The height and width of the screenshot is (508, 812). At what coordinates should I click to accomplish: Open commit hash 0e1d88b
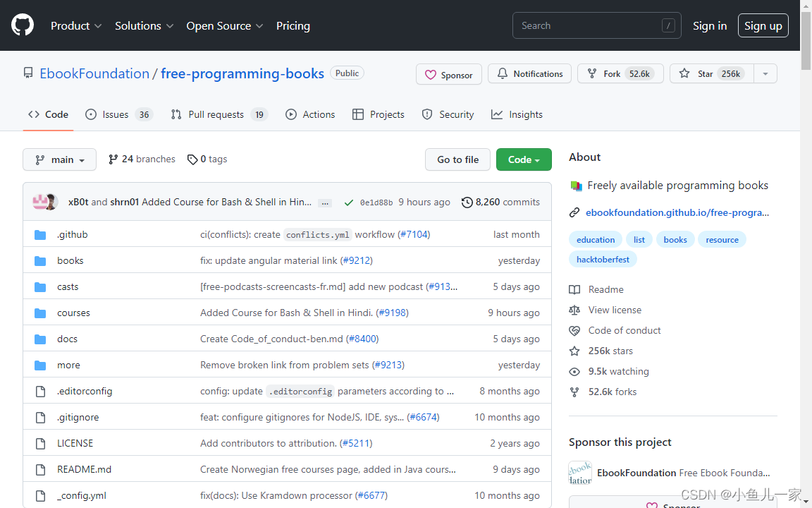pyautogui.click(x=376, y=202)
